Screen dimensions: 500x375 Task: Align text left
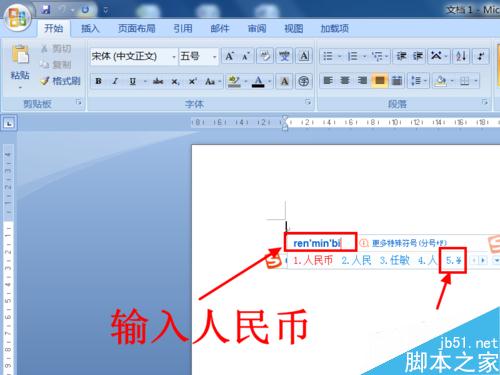tap(328, 81)
